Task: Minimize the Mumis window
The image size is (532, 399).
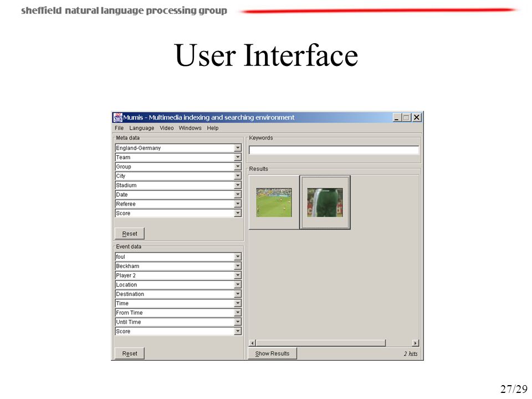Action: point(397,117)
